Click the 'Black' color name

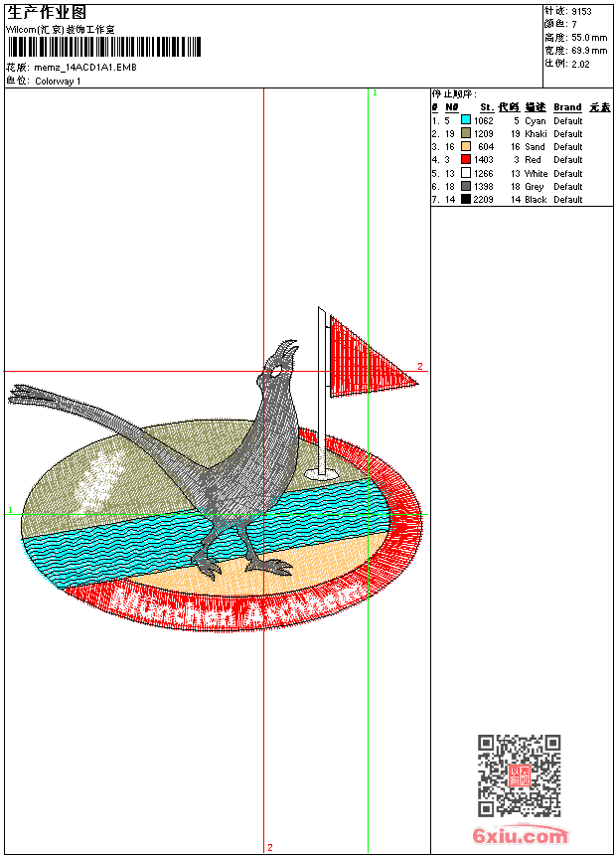click(536, 200)
